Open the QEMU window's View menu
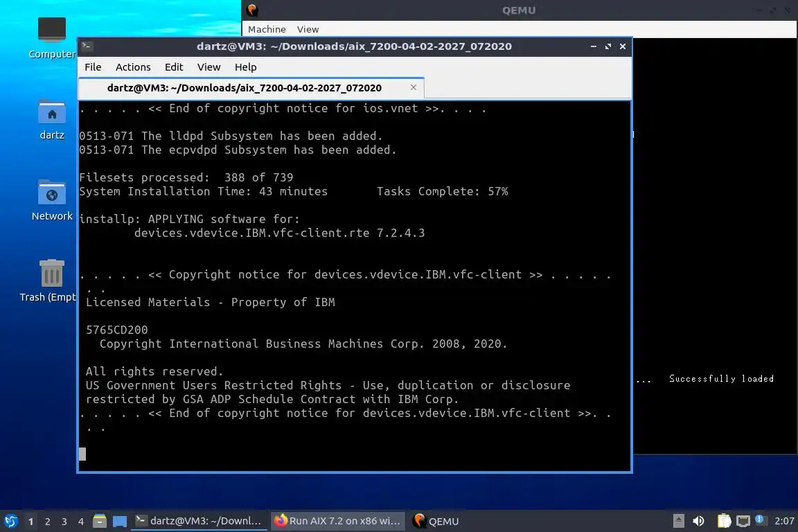The width and height of the screenshot is (798, 532). coord(308,30)
